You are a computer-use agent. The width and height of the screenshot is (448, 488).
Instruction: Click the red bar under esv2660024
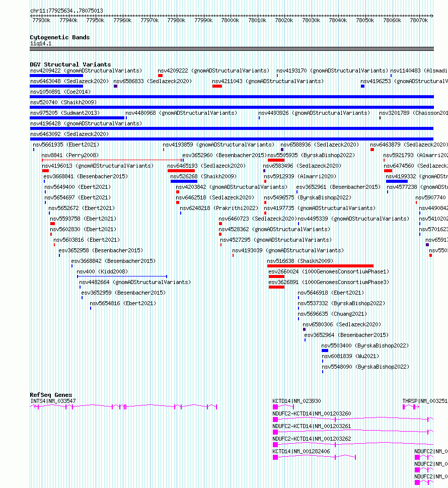[276, 276]
